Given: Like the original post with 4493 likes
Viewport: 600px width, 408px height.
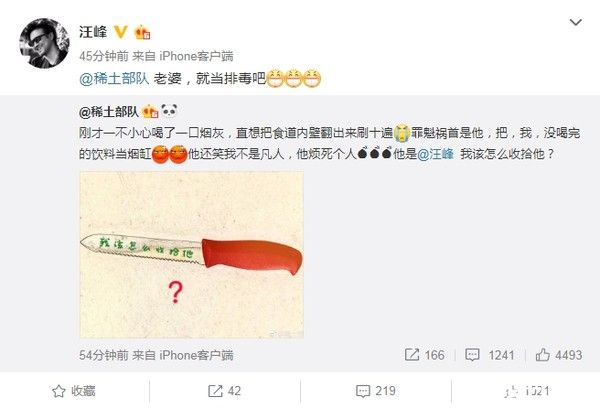Looking at the screenshot, I should (x=559, y=355).
